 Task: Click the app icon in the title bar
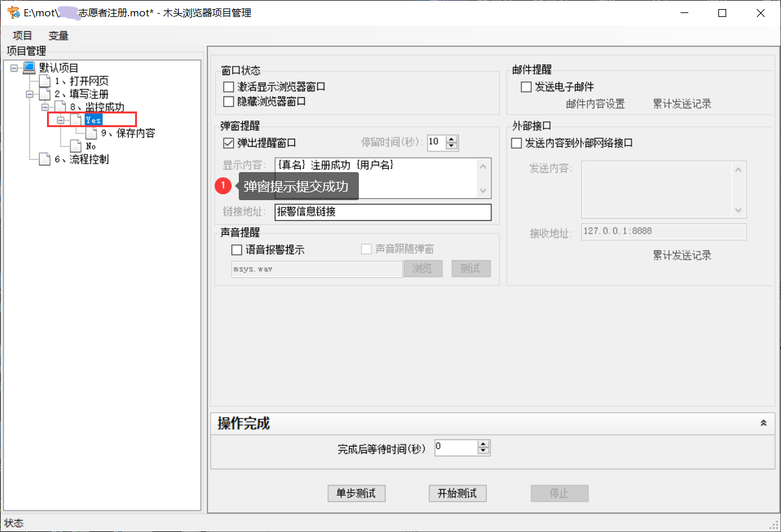pos(12,13)
